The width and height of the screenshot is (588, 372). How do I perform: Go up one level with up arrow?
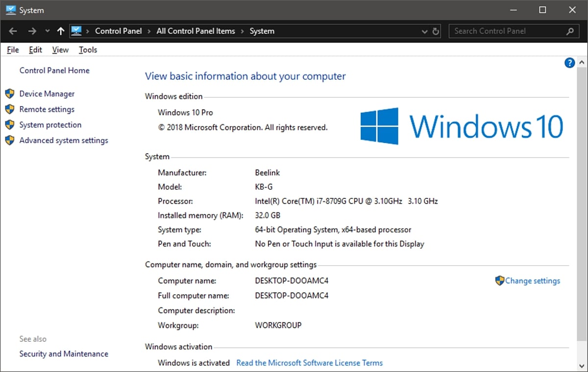tap(60, 31)
